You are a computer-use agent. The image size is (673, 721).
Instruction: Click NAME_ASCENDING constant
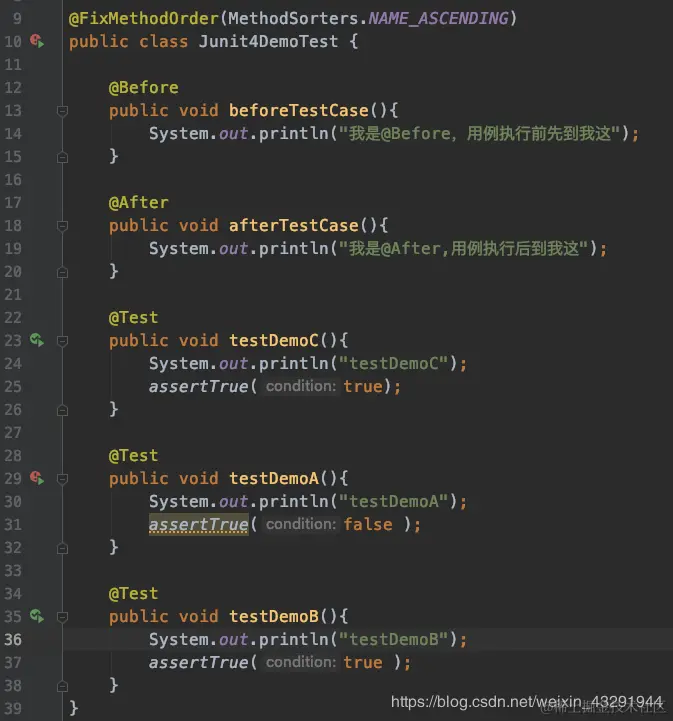coord(439,18)
